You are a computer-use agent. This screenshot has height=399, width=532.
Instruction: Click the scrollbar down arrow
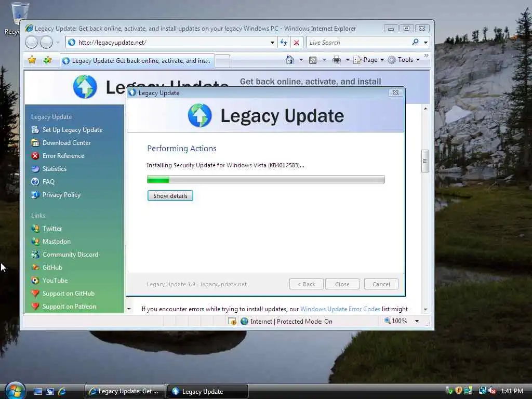point(425,310)
